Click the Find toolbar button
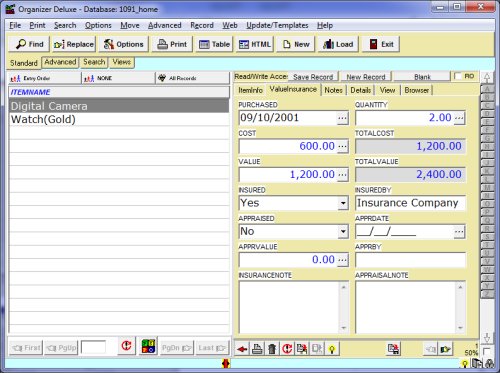The height and width of the screenshot is (373, 500). coord(29,44)
